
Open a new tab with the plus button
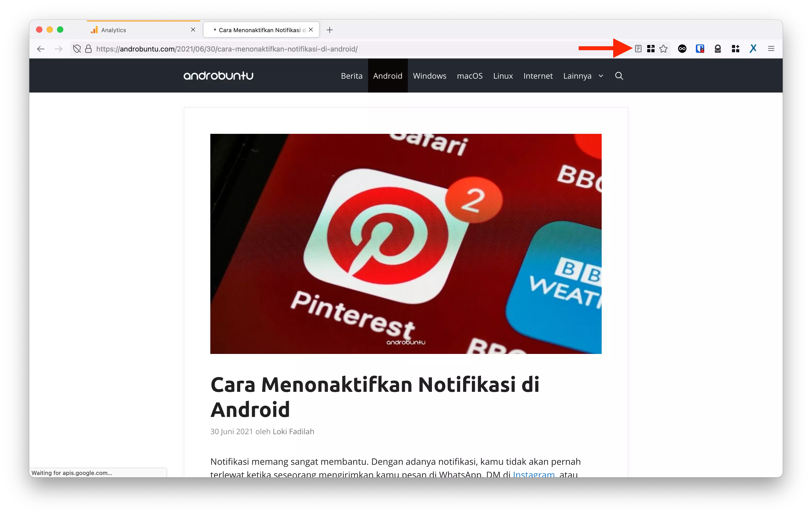pyautogui.click(x=329, y=30)
